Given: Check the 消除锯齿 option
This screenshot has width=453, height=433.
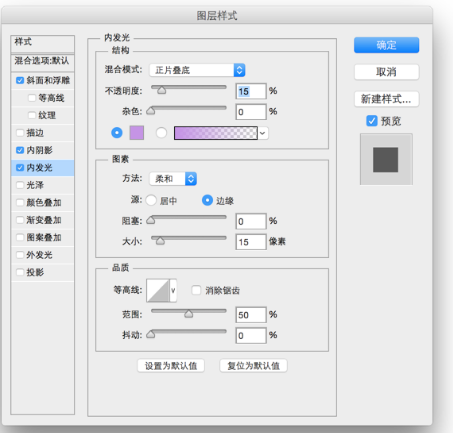Looking at the screenshot, I should click(x=196, y=290).
